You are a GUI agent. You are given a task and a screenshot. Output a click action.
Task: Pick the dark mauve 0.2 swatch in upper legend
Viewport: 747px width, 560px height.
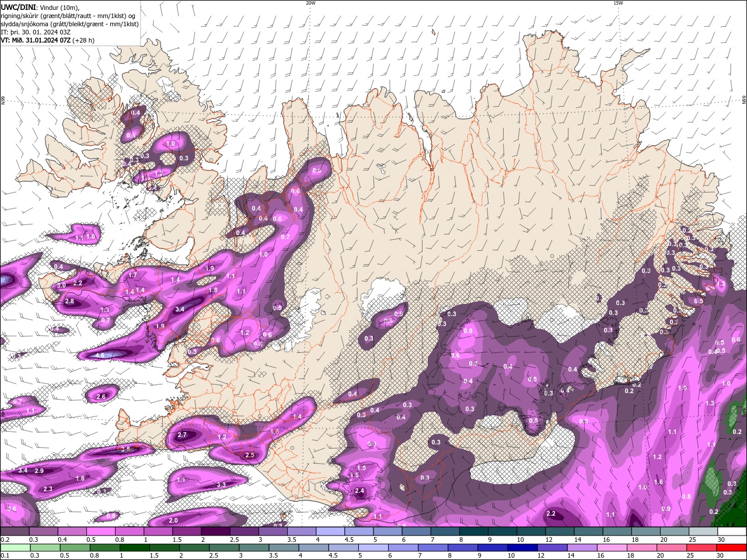click(15, 531)
